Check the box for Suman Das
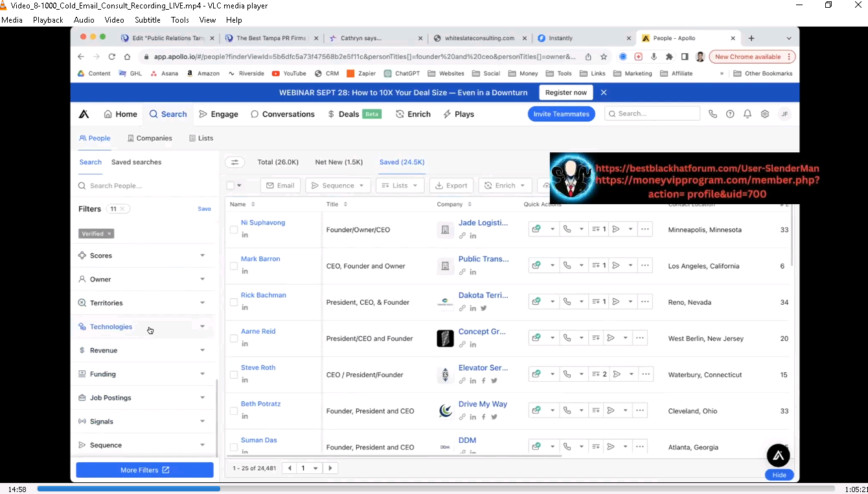This screenshot has height=494, width=868. point(234,447)
